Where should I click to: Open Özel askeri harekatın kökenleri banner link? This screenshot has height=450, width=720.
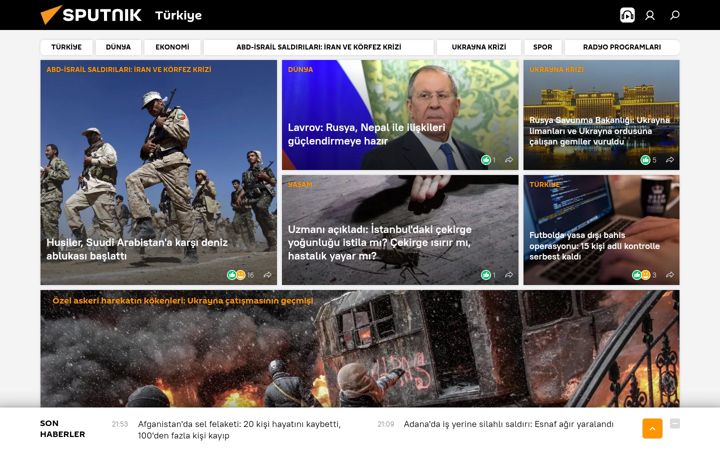pyautogui.click(x=183, y=301)
